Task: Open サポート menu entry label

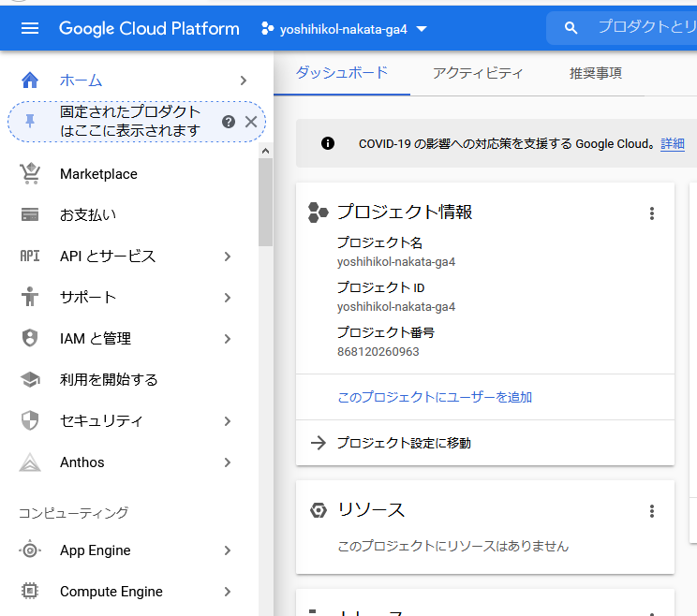Action: (x=88, y=297)
